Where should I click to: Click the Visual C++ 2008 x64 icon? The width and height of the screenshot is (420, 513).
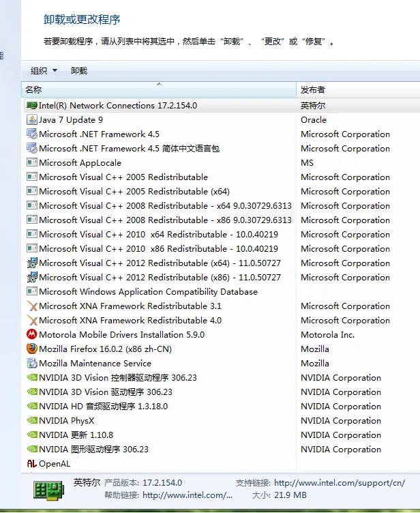click(x=32, y=206)
